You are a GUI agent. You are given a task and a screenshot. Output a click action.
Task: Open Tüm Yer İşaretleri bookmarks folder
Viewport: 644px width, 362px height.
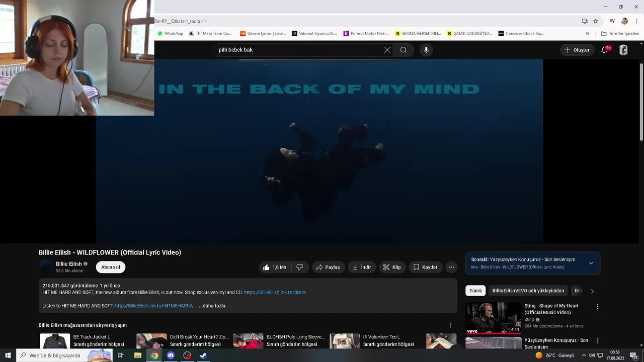620,34
